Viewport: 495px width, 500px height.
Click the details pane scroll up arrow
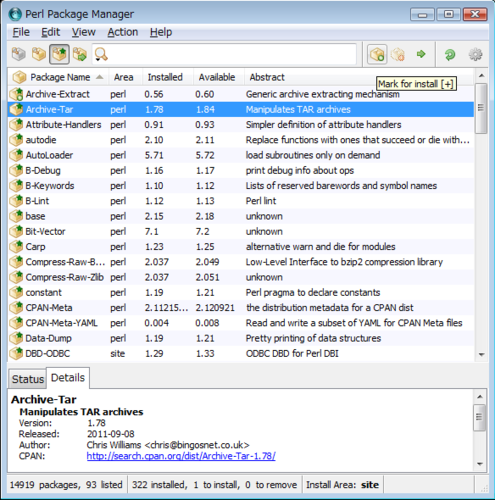[480, 397]
